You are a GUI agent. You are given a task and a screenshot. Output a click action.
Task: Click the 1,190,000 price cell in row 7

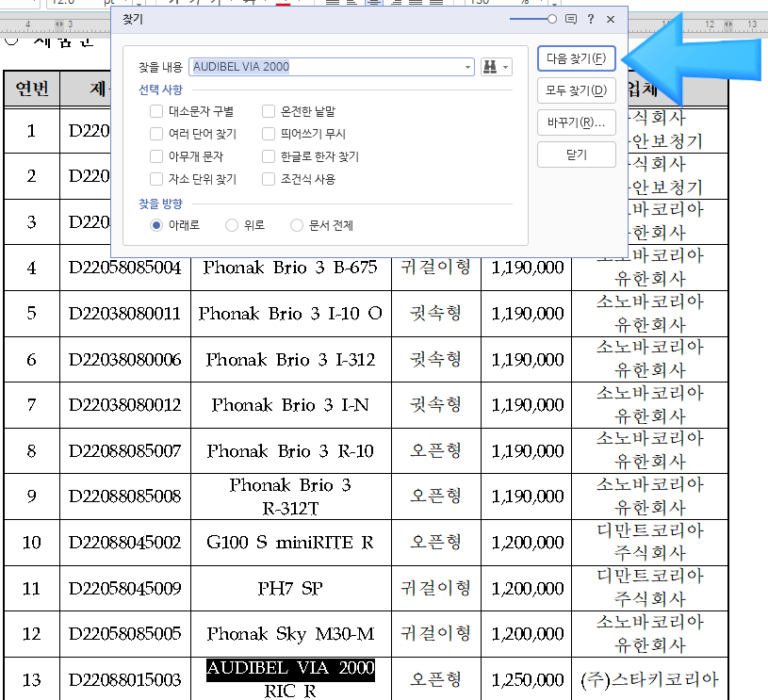coord(527,405)
